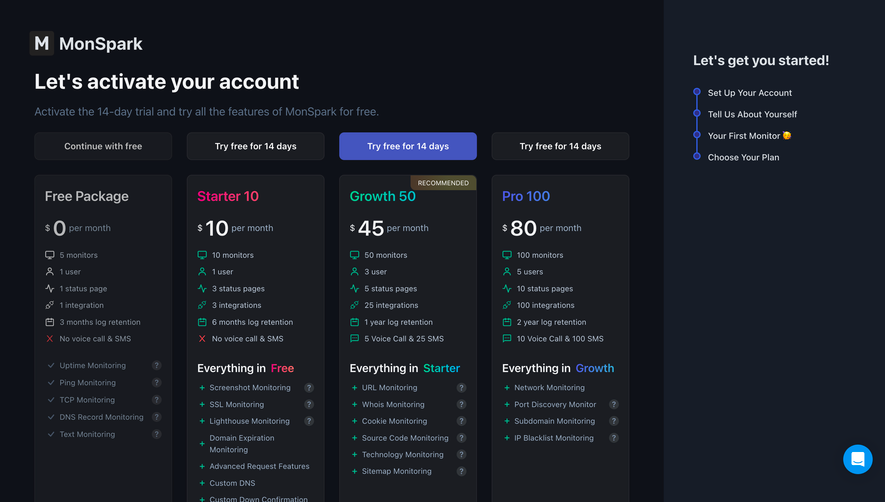Open help icon for Ping Monitoring
885x502 pixels.
pyautogui.click(x=156, y=382)
